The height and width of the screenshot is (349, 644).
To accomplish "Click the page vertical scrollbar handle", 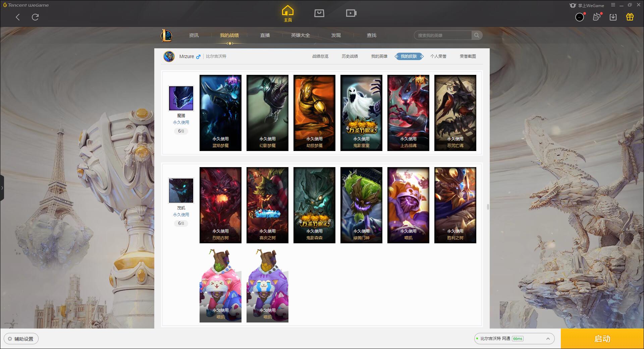I will [x=488, y=207].
